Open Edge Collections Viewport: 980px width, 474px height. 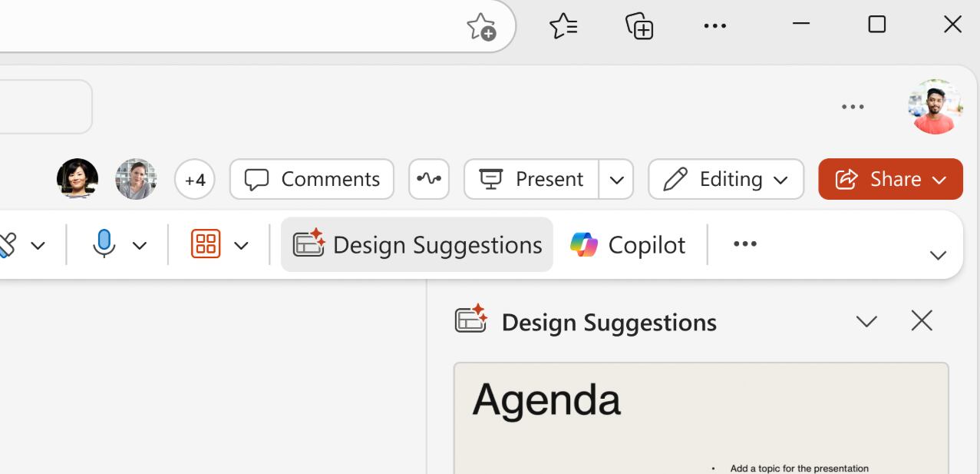[638, 25]
